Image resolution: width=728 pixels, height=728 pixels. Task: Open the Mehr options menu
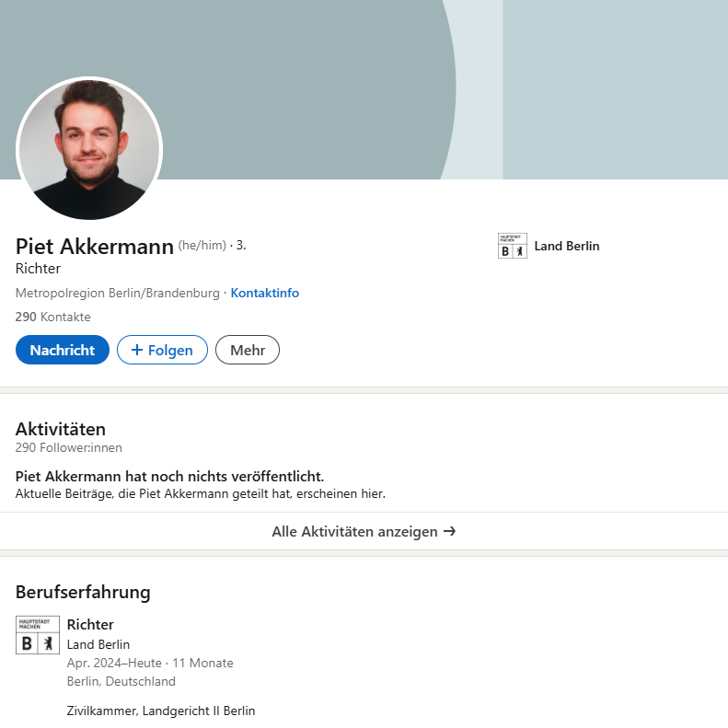(x=247, y=350)
